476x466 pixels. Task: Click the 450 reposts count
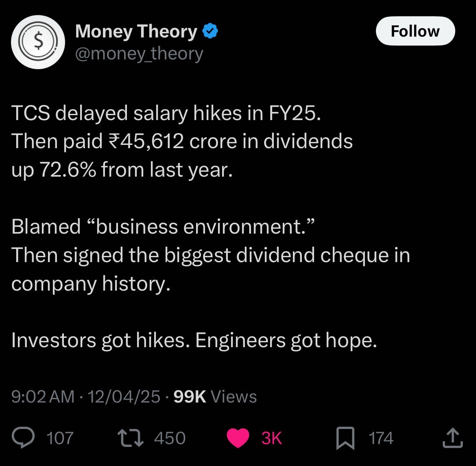click(x=170, y=438)
